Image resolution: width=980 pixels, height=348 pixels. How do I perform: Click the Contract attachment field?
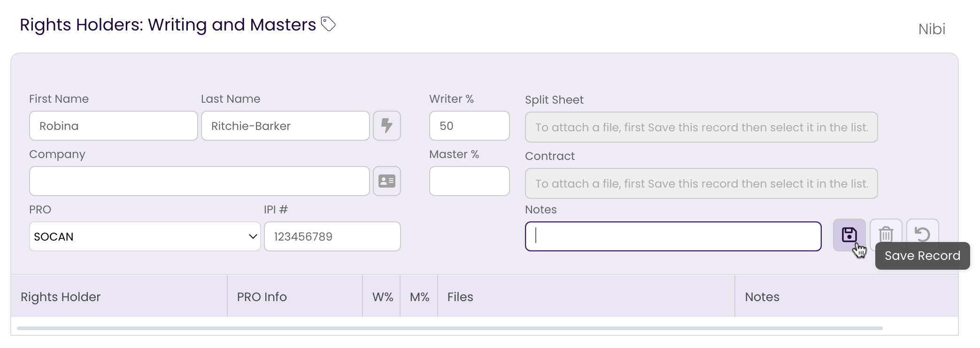(x=702, y=183)
